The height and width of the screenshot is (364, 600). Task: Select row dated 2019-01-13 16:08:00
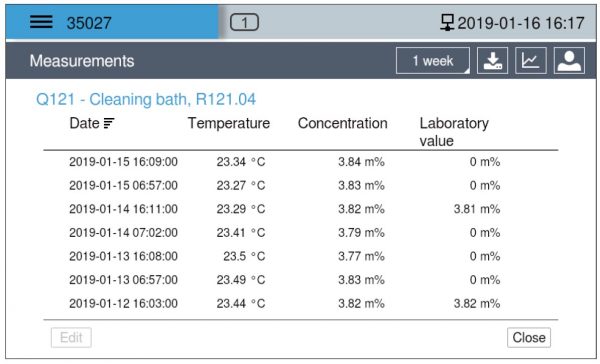tap(301, 256)
